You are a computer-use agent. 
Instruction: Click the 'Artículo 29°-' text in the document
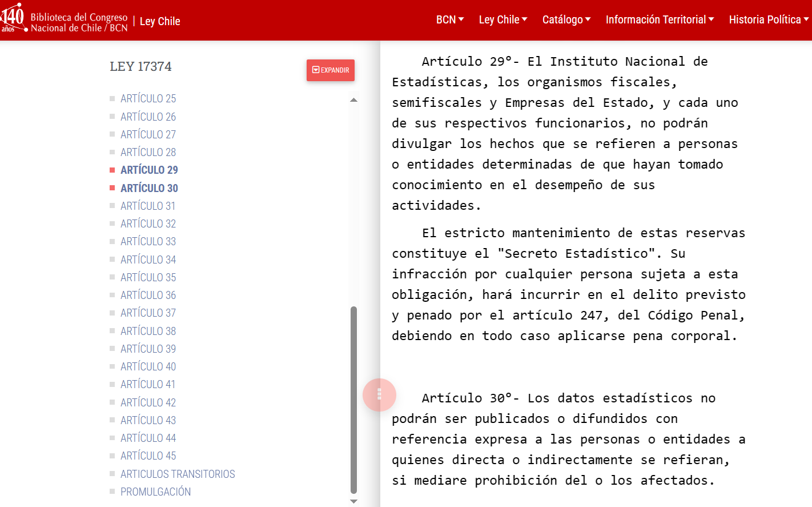click(471, 62)
